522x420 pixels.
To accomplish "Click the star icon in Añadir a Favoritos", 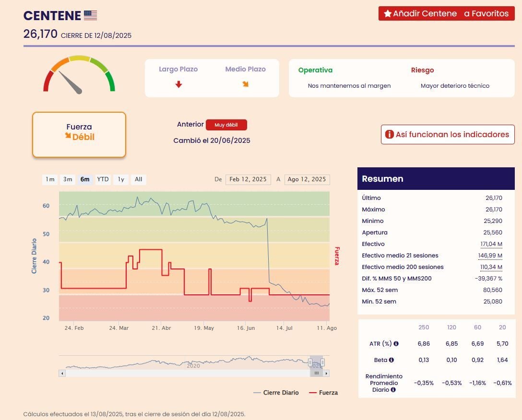I will (x=388, y=13).
